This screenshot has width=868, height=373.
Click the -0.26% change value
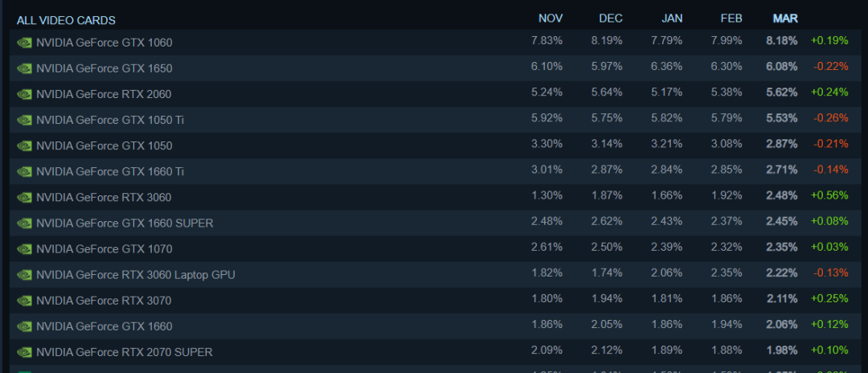[x=830, y=118]
